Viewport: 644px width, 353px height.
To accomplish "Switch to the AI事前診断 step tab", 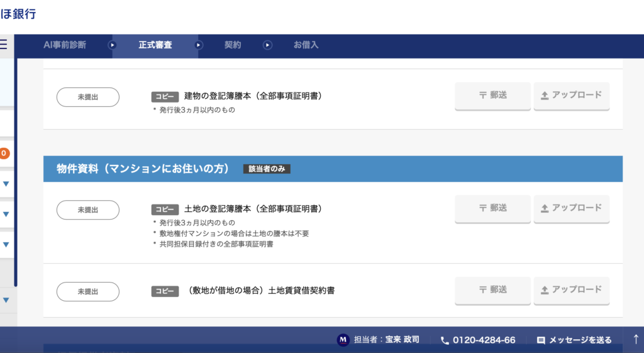I will (65, 45).
